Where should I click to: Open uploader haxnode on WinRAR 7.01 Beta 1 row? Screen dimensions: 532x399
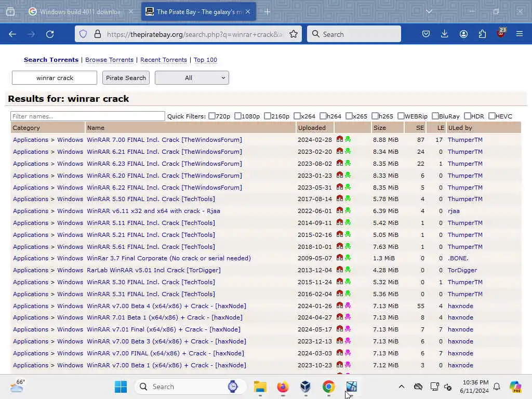(460, 317)
